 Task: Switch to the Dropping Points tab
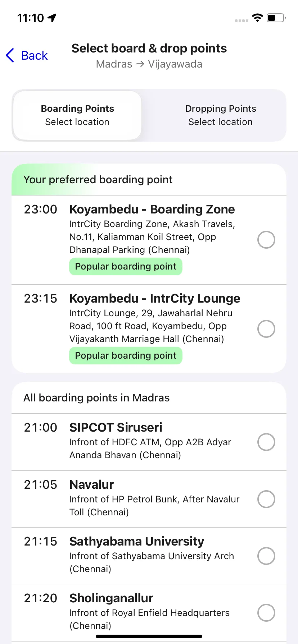pyautogui.click(x=221, y=115)
